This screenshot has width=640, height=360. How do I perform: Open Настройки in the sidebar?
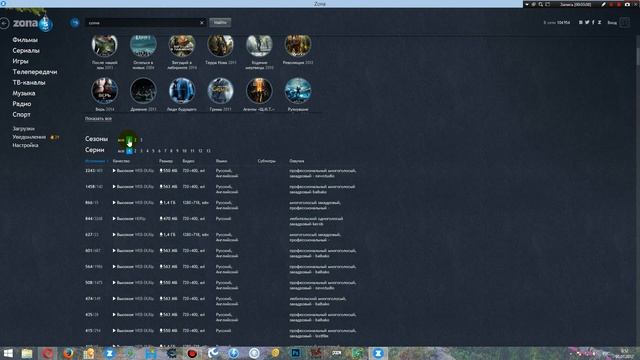click(x=25, y=145)
